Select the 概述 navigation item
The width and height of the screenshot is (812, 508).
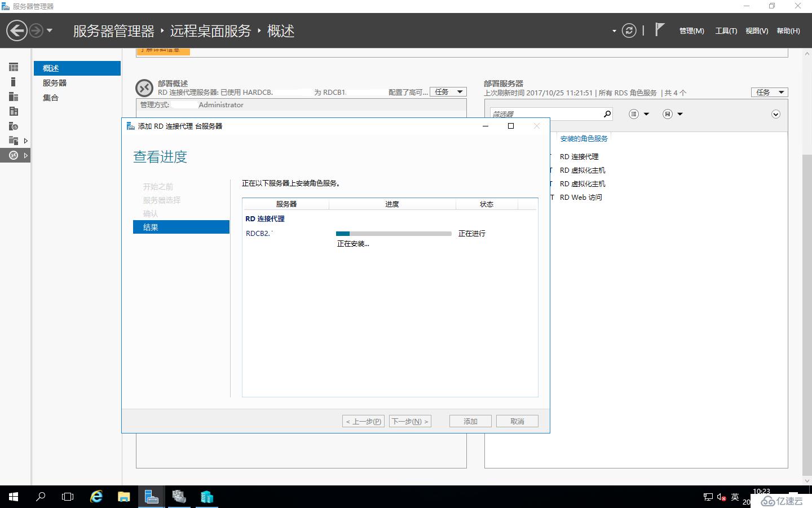77,68
